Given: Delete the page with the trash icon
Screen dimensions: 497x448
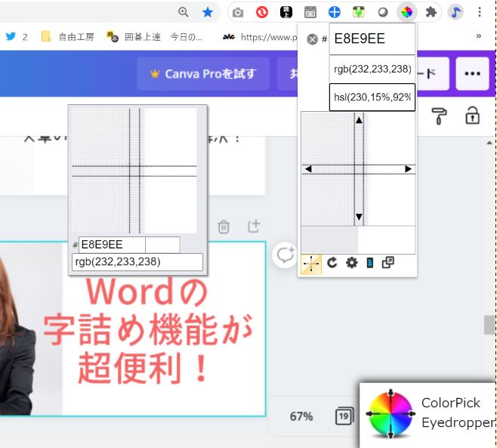Looking at the screenshot, I should (224, 226).
